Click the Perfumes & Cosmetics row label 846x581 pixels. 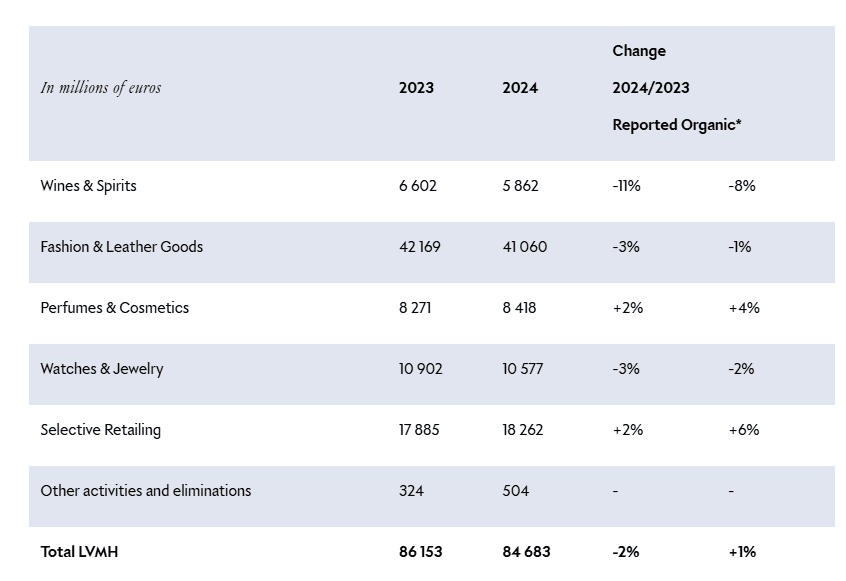pyautogui.click(x=114, y=308)
